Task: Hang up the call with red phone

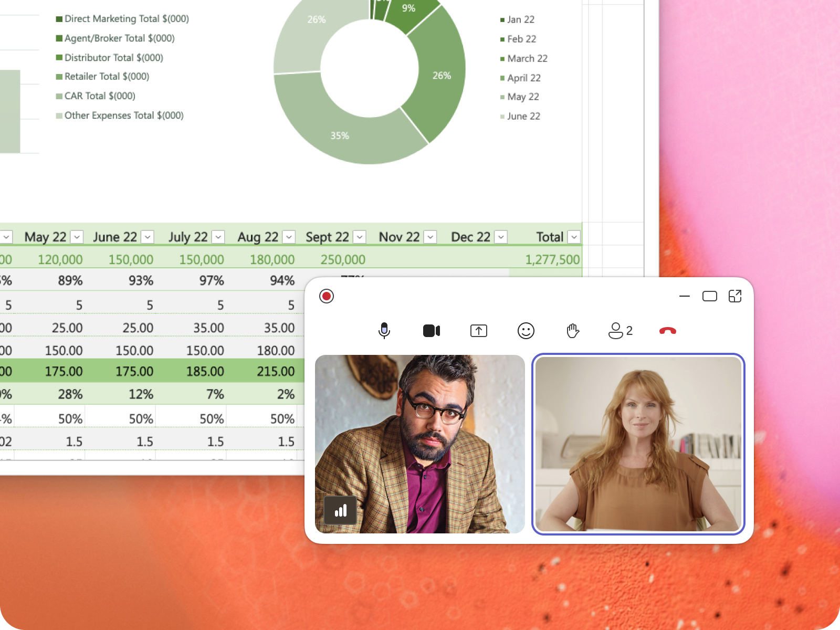Action: (668, 331)
